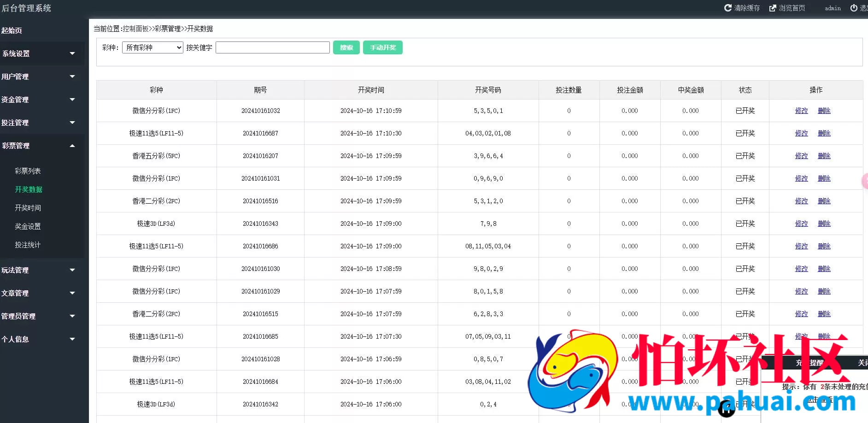Open 彩票列表 in the sidebar

(28, 171)
